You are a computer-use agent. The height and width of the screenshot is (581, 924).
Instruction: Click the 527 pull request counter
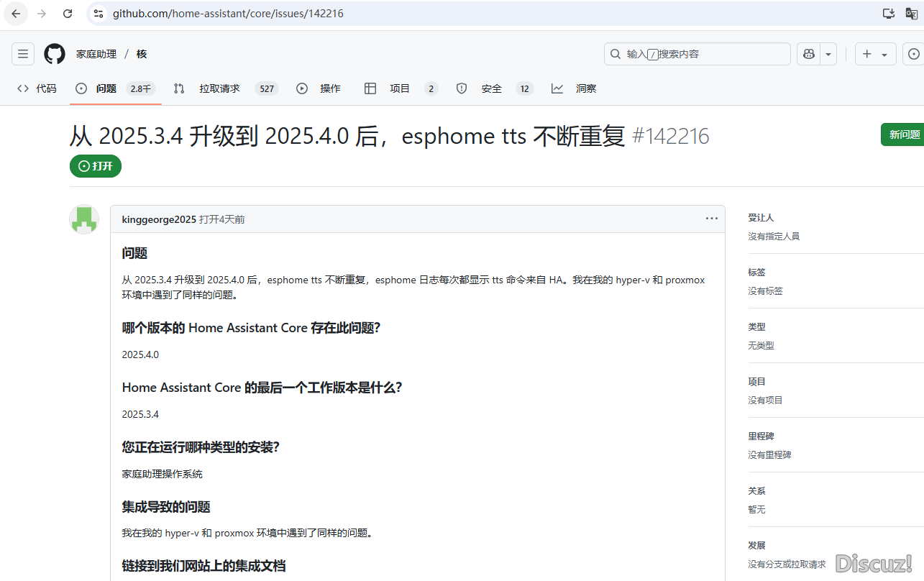tap(267, 88)
